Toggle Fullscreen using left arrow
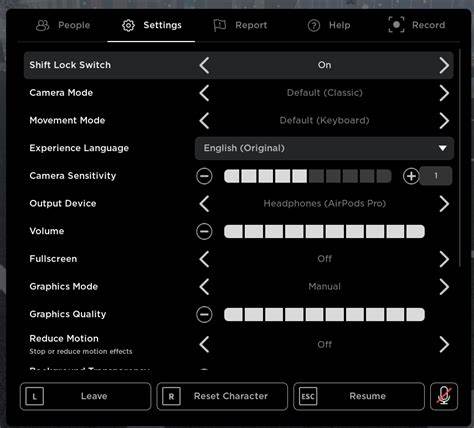The image size is (474, 428). (204, 259)
